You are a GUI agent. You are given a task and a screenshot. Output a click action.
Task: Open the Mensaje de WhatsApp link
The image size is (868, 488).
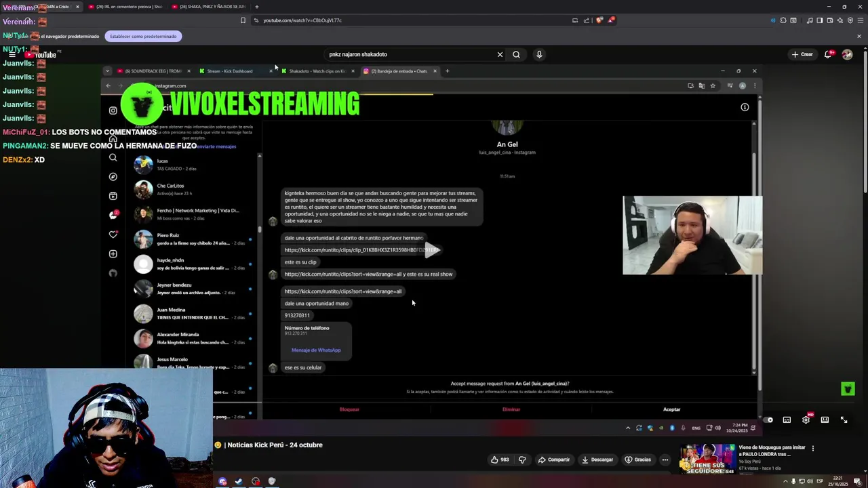click(316, 350)
